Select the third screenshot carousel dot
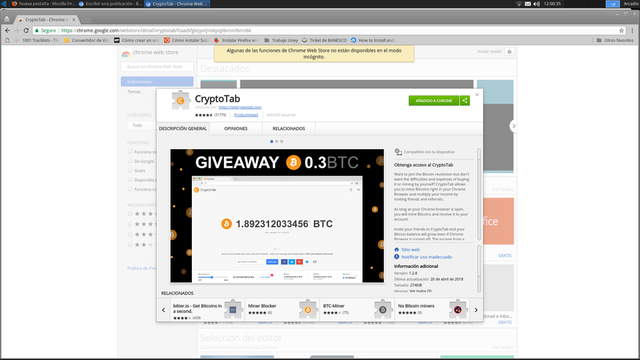640x360 pixels. tap(281, 142)
